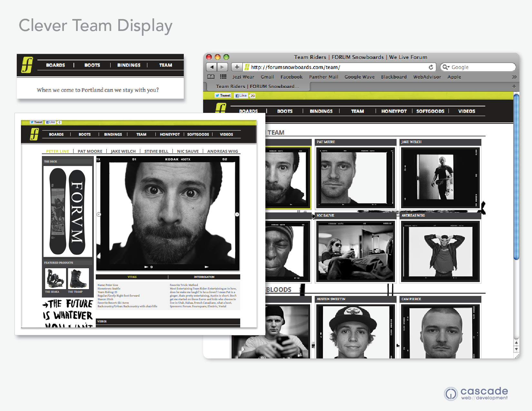Open TEAM in the Safari window's site menu
532x411 pixels.
point(357,111)
